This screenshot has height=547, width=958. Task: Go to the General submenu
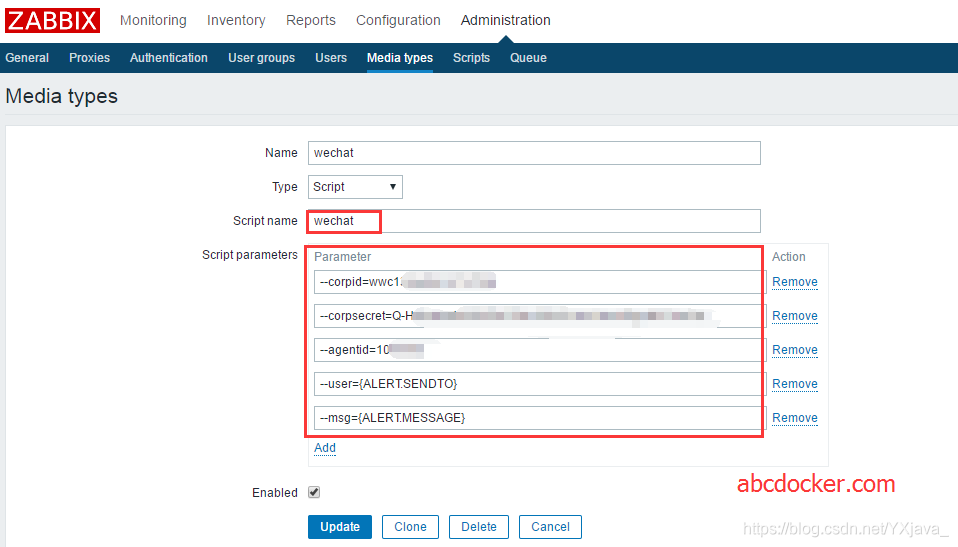27,57
